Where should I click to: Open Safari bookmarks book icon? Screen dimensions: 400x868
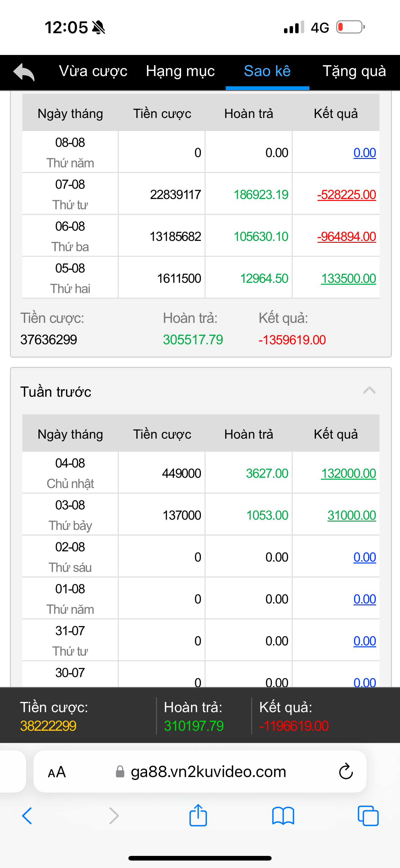coord(283,816)
